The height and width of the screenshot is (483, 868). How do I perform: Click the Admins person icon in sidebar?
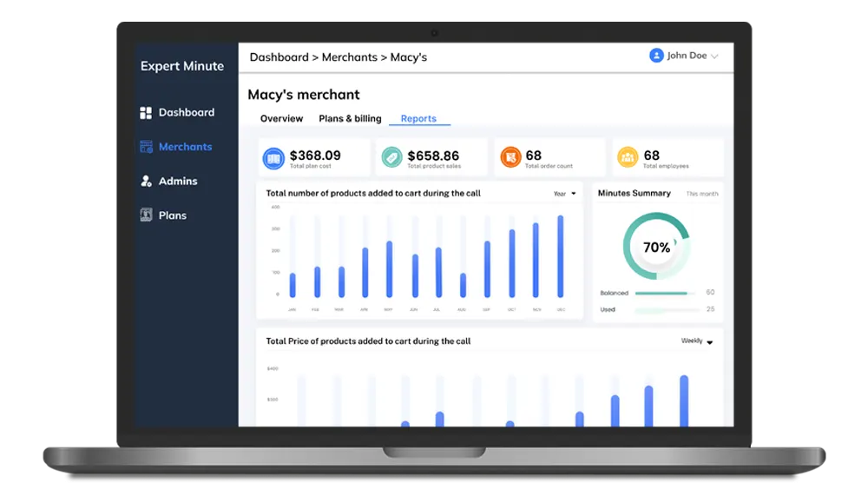tap(146, 181)
